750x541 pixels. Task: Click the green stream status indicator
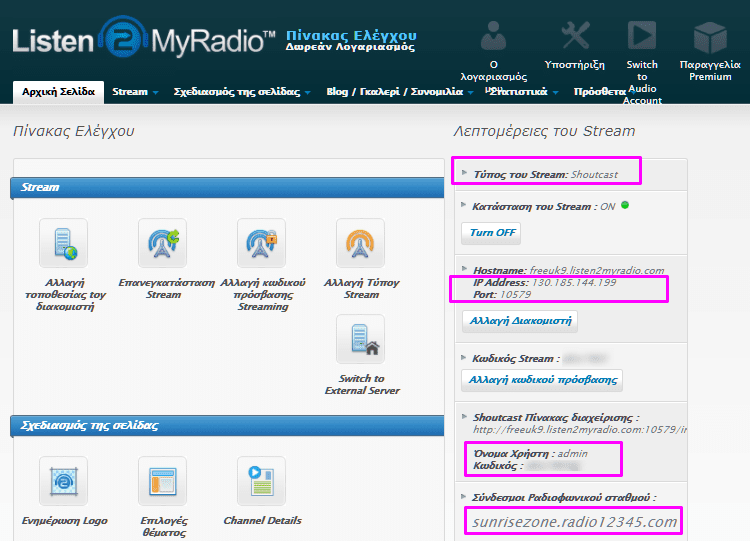625,205
